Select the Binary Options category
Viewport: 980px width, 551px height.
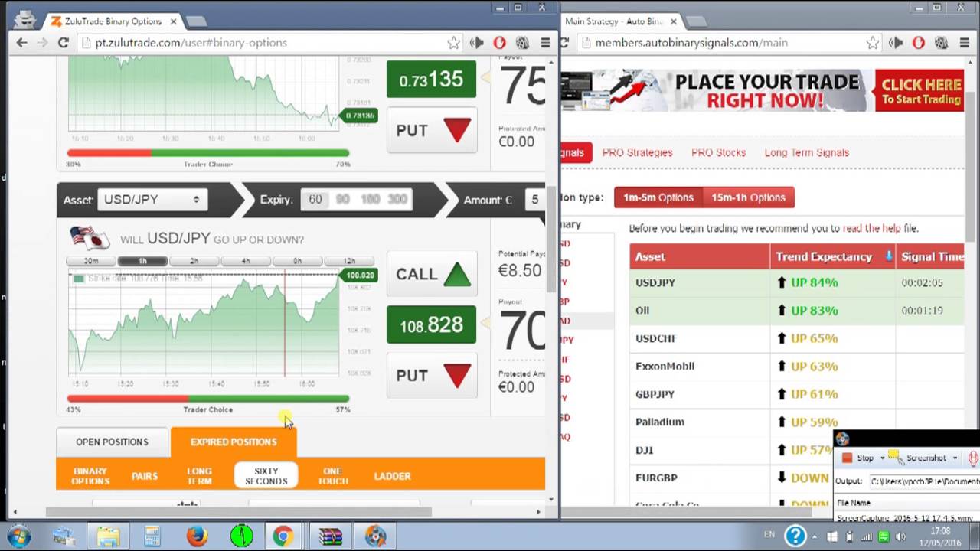(91, 476)
